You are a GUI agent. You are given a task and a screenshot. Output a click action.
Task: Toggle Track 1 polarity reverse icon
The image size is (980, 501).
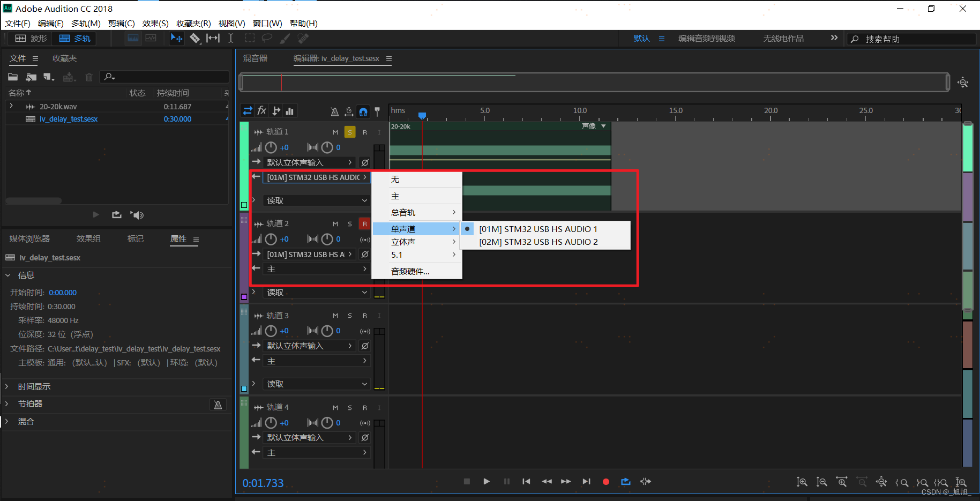pyautogui.click(x=365, y=162)
